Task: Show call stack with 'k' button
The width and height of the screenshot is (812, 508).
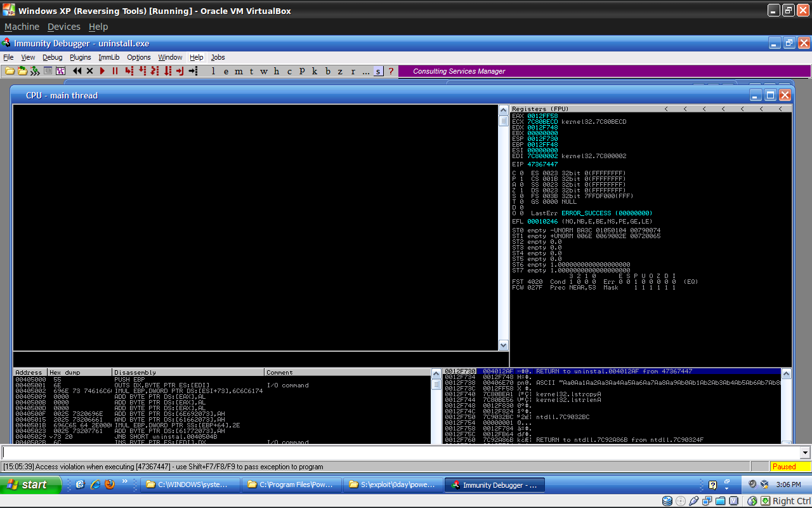Action: [x=315, y=71]
